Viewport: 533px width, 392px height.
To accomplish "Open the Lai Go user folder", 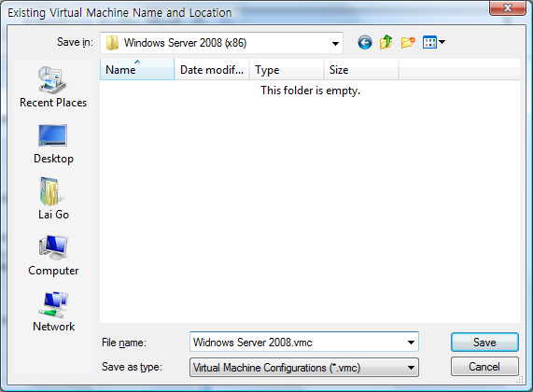I will [x=53, y=199].
